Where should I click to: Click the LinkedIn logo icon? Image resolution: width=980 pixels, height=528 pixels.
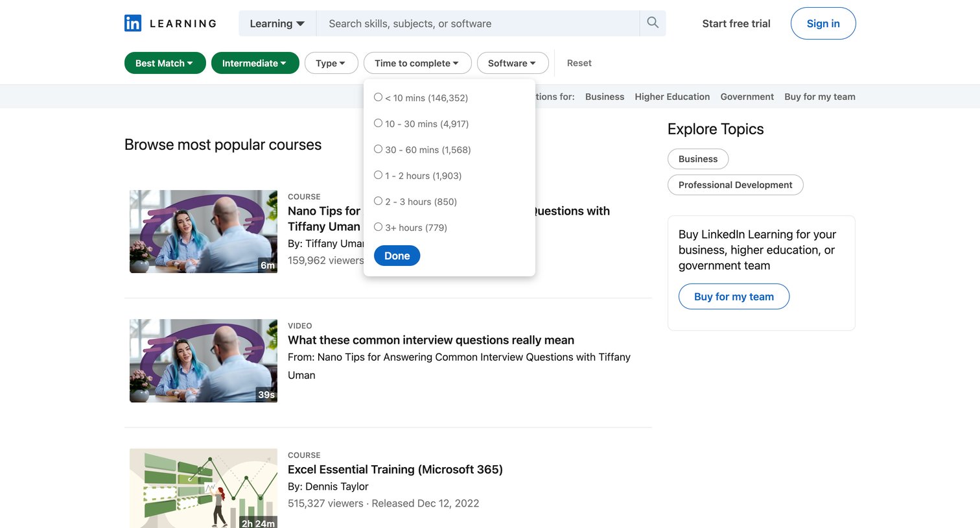(x=133, y=23)
